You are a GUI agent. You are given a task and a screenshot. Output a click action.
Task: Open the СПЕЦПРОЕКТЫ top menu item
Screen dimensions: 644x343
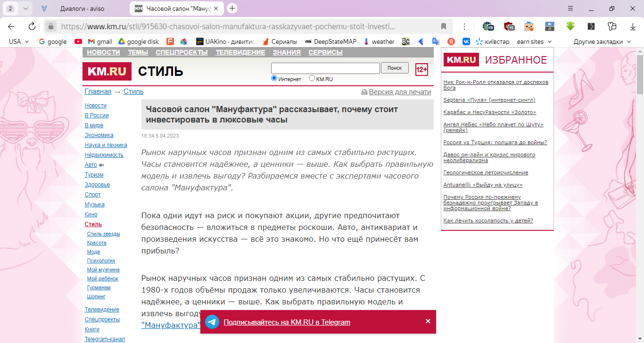tap(182, 52)
